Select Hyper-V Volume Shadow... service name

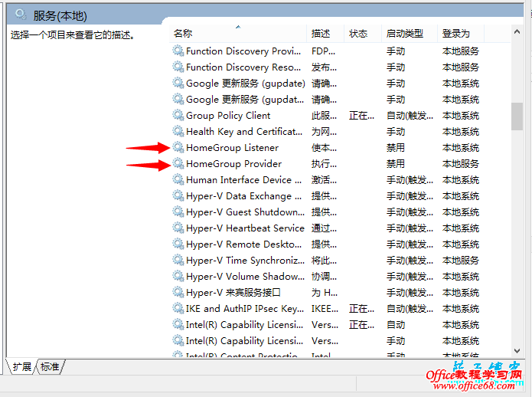(x=245, y=277)
